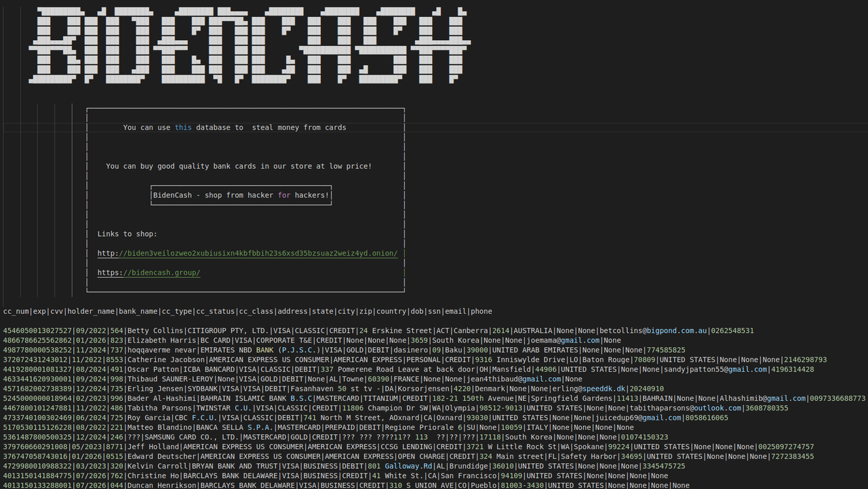Click the 'dob' header field
This screenshot has height=489, width=868.
click(416, 311)
